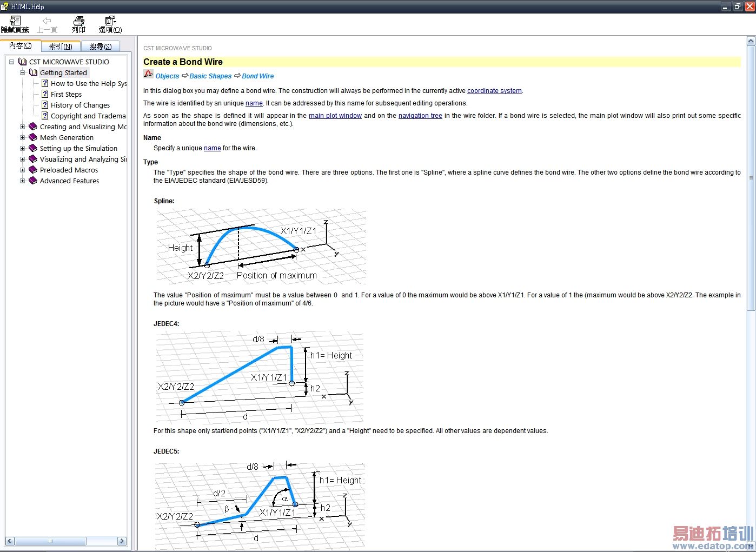Viewport: 756px width, 552px height.
Task: Switch to the Index tab
Action: coord(61,46)
